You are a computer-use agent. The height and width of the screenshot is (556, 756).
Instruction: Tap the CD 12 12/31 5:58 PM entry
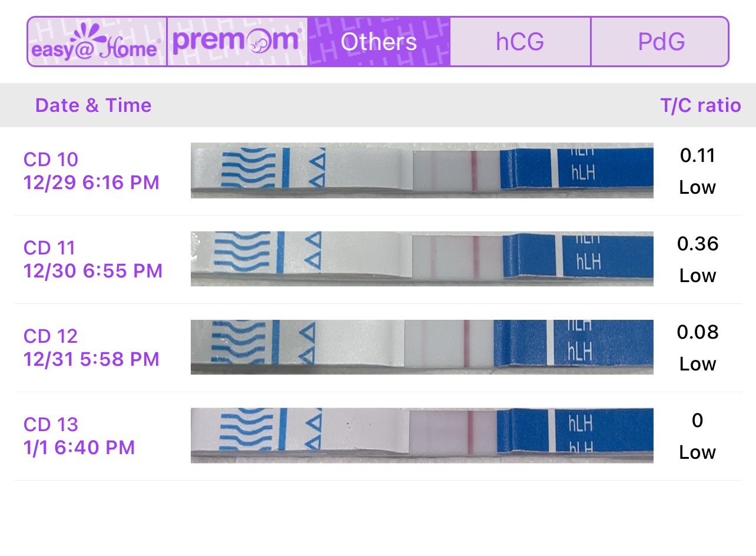pyautogui.click(x=91, y=347)
